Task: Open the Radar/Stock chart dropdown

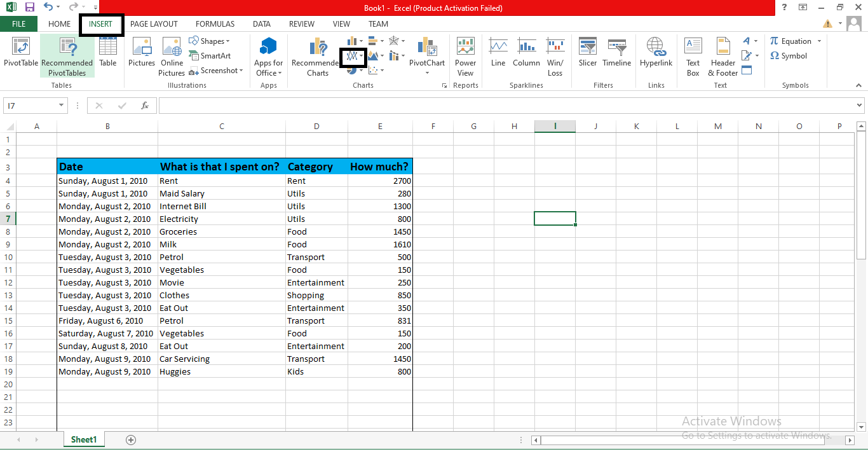Action: coord(397,41)
